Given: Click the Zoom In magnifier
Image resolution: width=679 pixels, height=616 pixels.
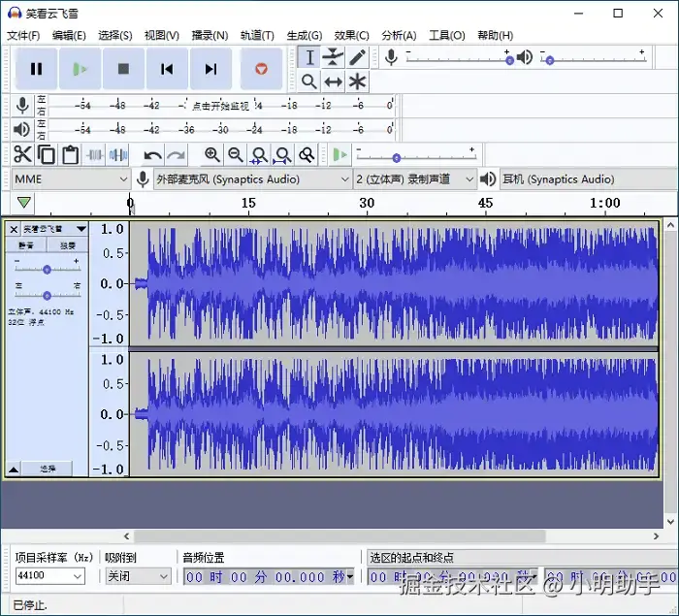Looking at the screenshot, I should coord(212,154).
